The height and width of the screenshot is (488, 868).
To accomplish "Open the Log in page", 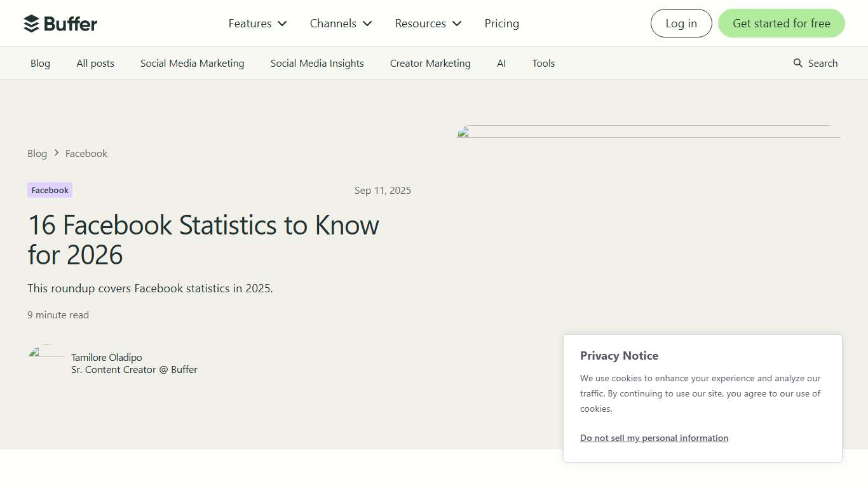I will [681, 23].
